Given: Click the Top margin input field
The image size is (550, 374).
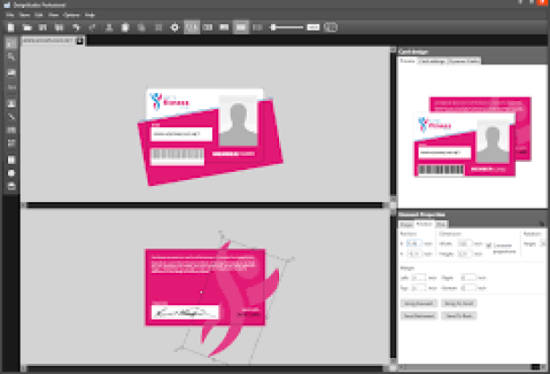Looking at the screenshot, I should (418, 288).
